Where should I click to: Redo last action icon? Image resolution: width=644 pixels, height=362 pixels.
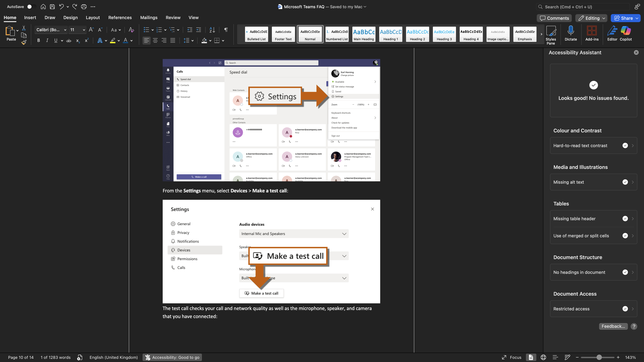pyautogui.click(x=74, y=7)
